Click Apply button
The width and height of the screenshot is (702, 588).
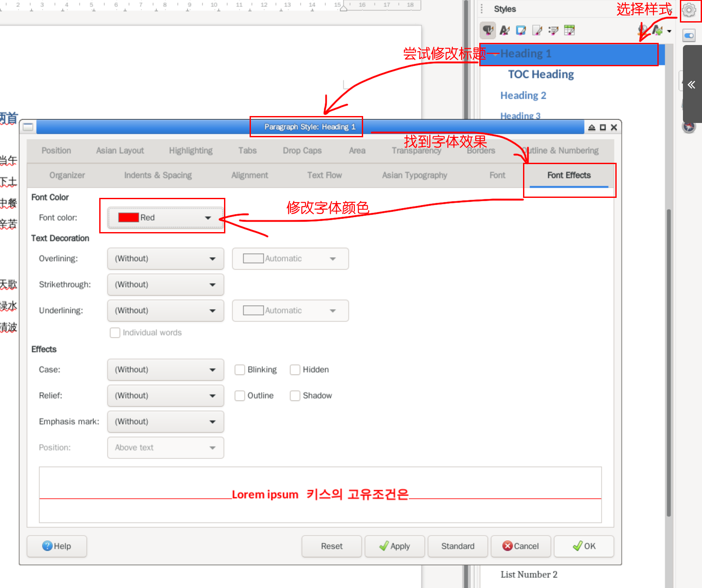coord(395,546)
